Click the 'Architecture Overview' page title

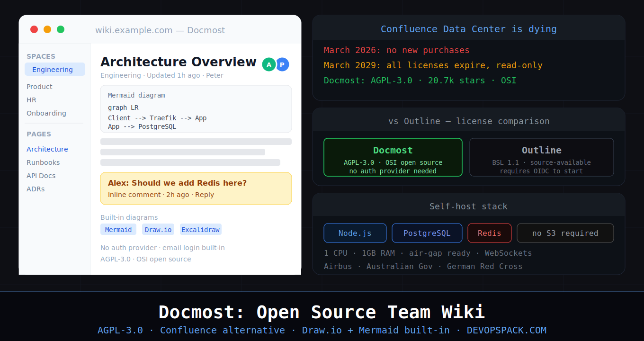179,62
